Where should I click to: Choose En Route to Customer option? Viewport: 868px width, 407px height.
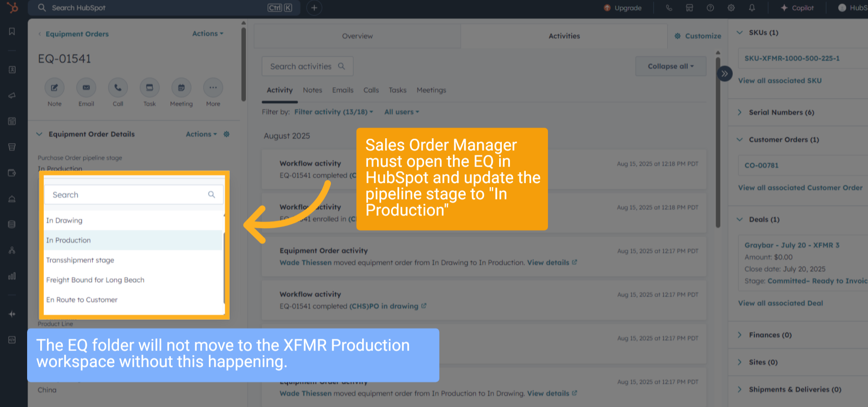(134, 300)
